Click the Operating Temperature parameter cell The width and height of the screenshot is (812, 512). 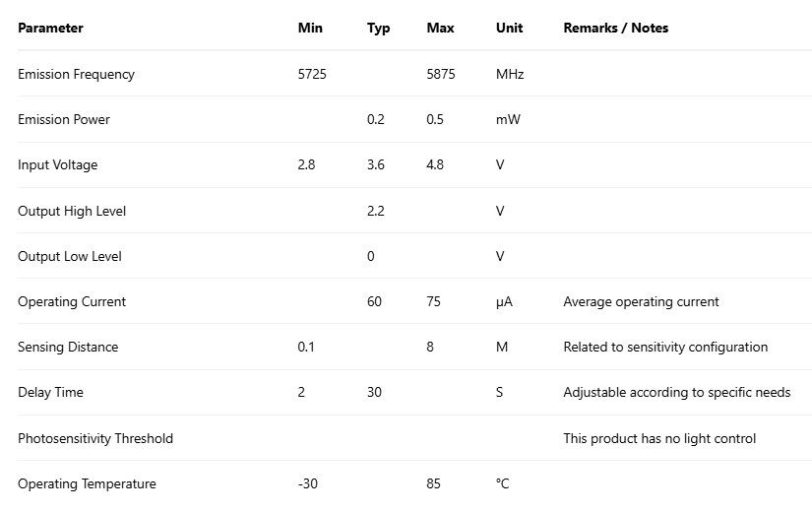(x=87, y=483)
